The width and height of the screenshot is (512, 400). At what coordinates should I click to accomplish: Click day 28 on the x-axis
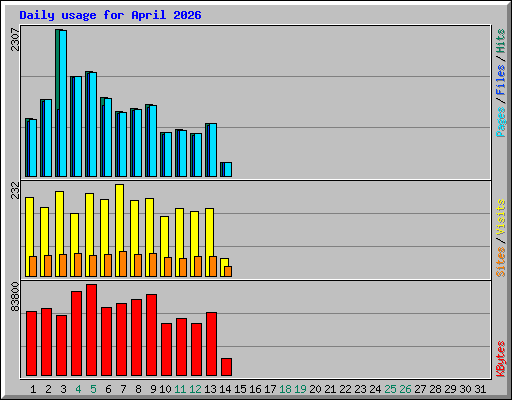pyautogui.click(x=435, y=389)
